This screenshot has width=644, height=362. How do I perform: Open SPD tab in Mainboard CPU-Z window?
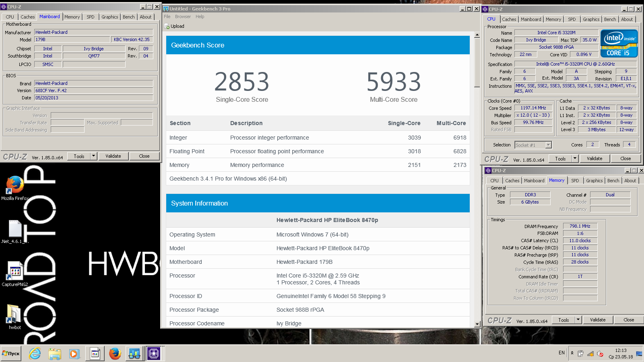(91, 17)
